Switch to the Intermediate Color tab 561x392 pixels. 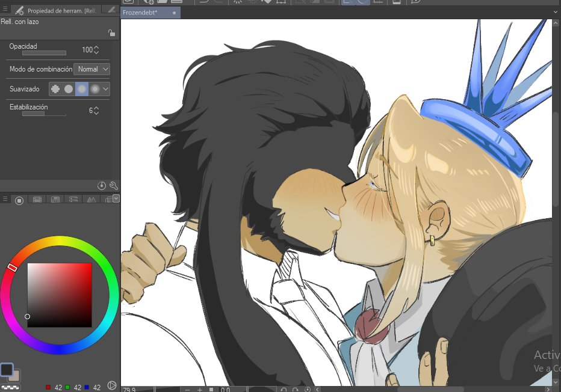(x=73, y=200)
